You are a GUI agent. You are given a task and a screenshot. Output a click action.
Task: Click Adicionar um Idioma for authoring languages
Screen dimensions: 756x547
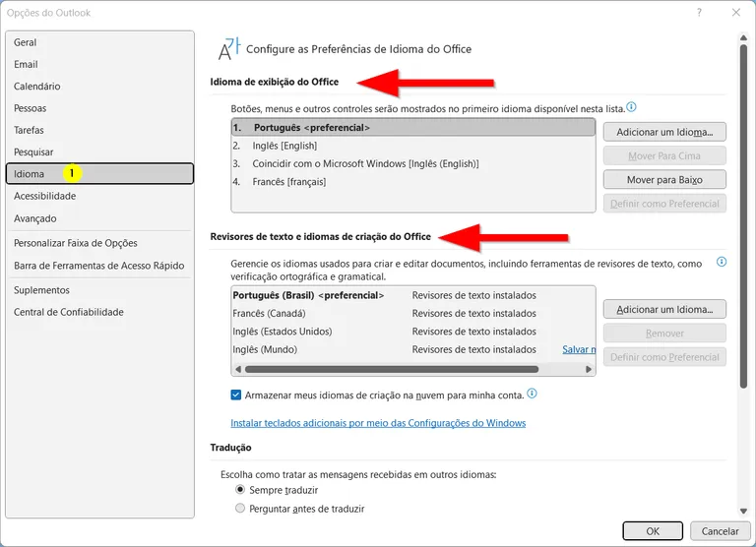pyautogui.click(x=664, y=309)
